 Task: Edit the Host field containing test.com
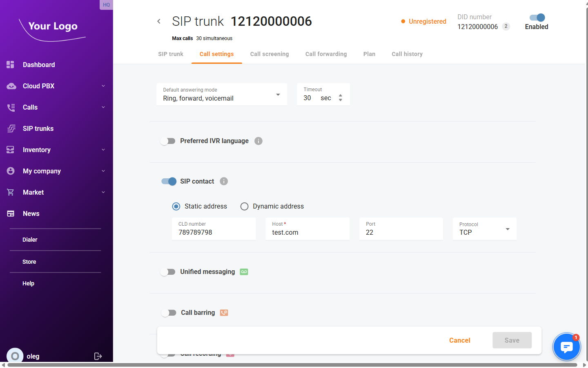307,232
